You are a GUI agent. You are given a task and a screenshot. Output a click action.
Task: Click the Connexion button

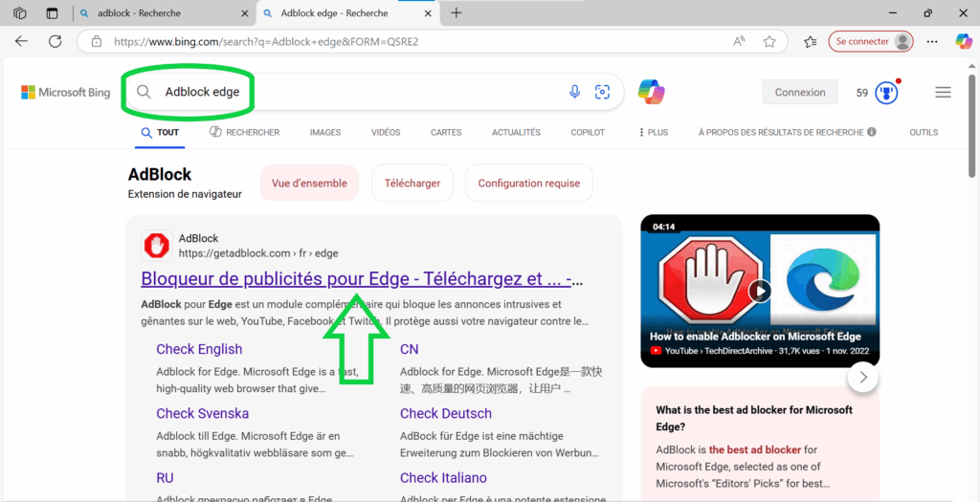pos(800,93)
